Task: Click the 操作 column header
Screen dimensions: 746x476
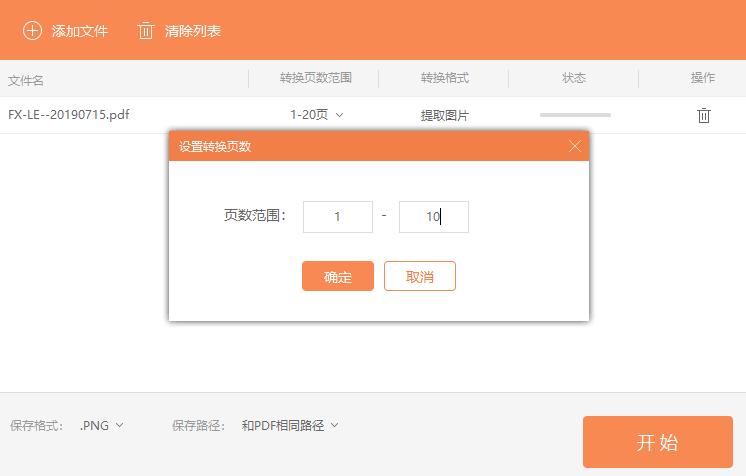Action: point(703,78)
